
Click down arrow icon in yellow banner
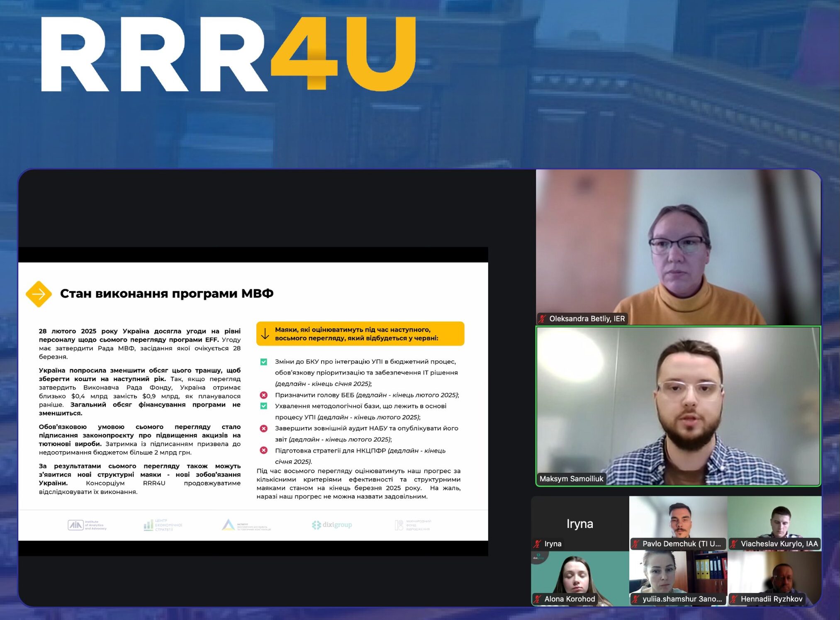[265, 334]
